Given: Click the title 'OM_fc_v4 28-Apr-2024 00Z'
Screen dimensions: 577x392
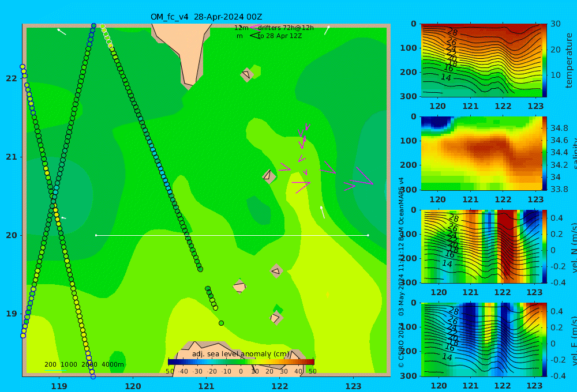Looking at the screenshot, I should click(206, 17).
